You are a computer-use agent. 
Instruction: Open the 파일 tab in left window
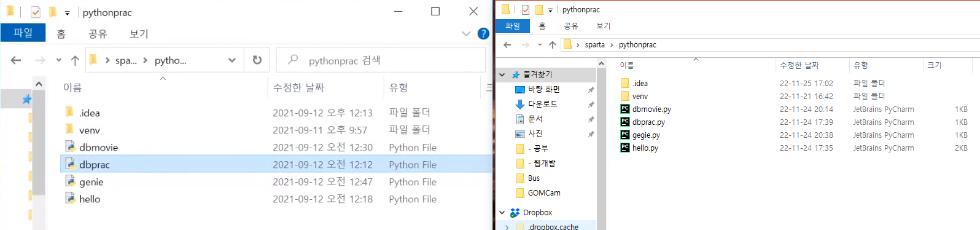point(23,33)
